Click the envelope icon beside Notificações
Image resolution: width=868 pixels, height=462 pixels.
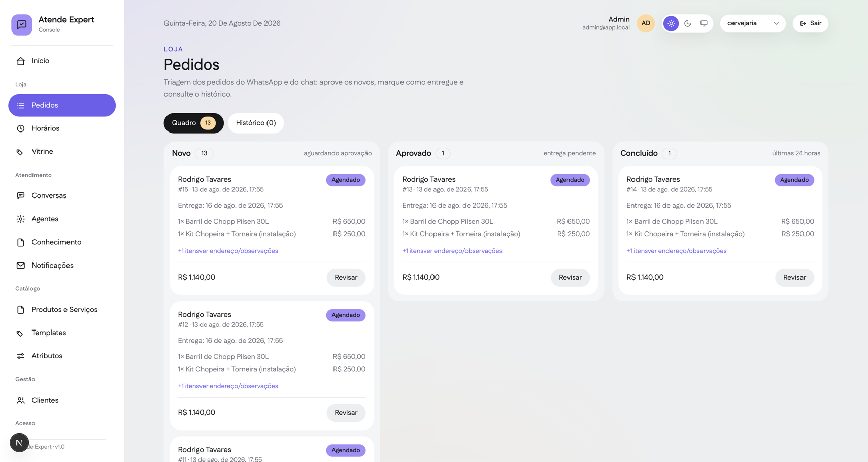[21, 266]
